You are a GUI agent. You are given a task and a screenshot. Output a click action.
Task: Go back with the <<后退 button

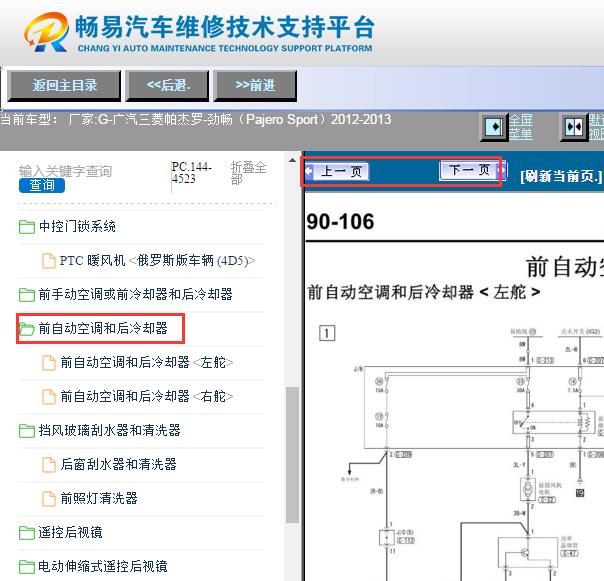[x=167, y=86]
